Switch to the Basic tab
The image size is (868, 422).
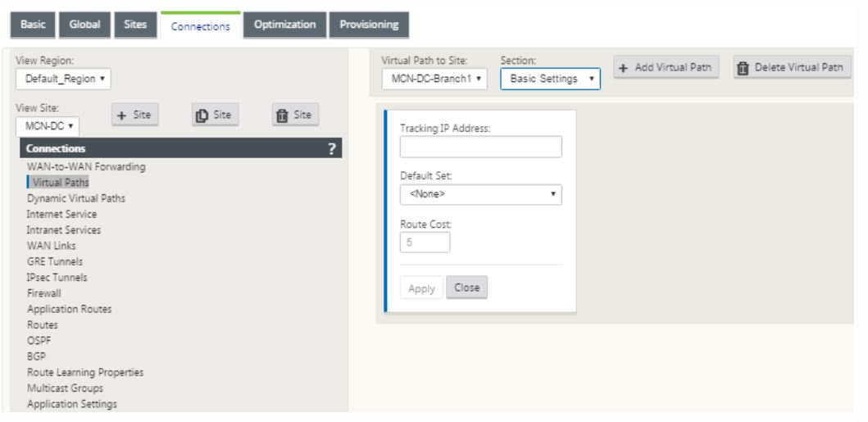point(33,25)
